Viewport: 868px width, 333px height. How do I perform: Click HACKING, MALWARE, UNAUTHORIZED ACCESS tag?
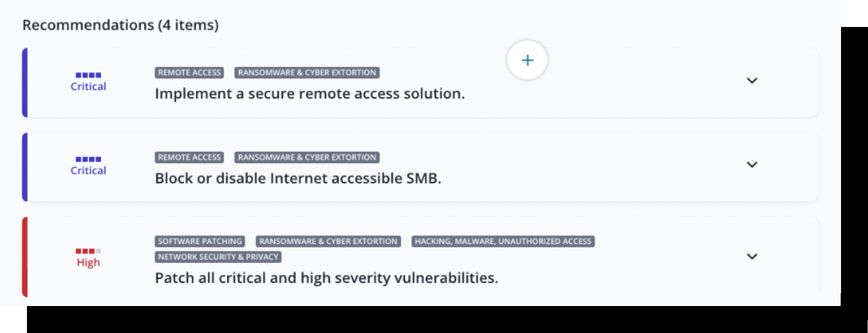503,241
